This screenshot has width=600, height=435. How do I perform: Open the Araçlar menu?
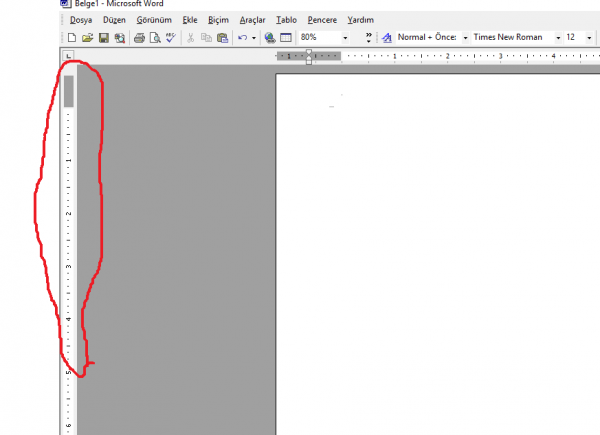click(x=252, y=20)
